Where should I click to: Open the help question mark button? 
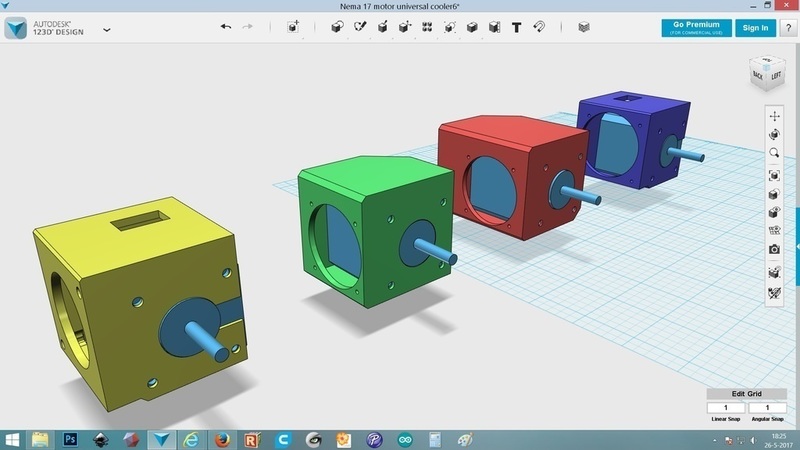pyautogui.click(x=788, y=28)
